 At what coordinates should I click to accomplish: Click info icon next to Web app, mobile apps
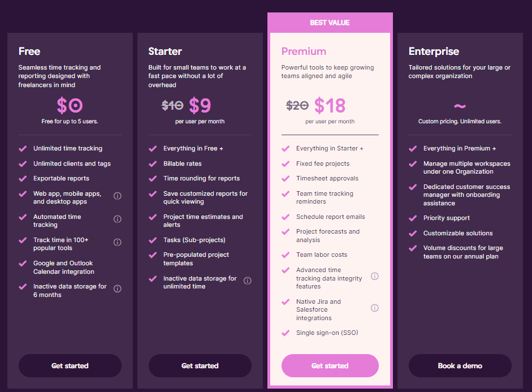[x=118, y=196]
